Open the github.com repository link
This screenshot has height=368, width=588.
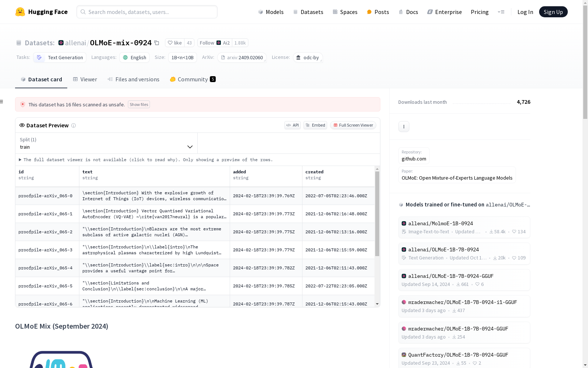pyautogui.click(x=414, y=156)
